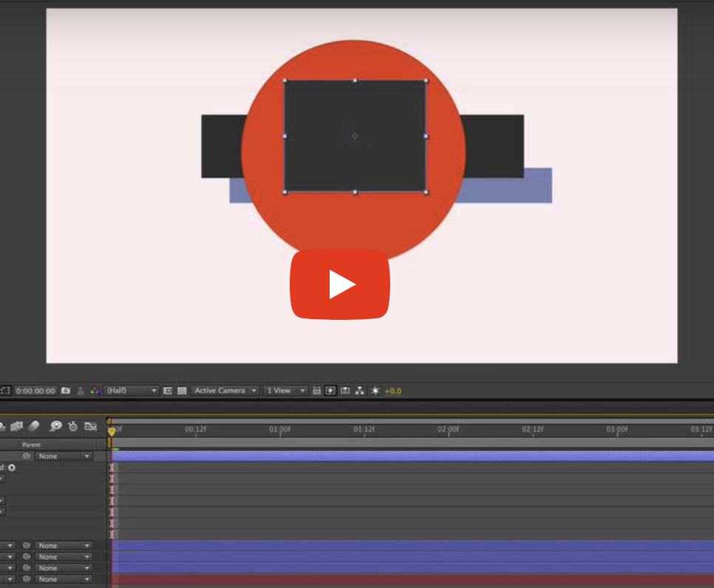Click the current time display 0:00:00:00
This screenshot has width=714, height=588.
coord(37,391)
